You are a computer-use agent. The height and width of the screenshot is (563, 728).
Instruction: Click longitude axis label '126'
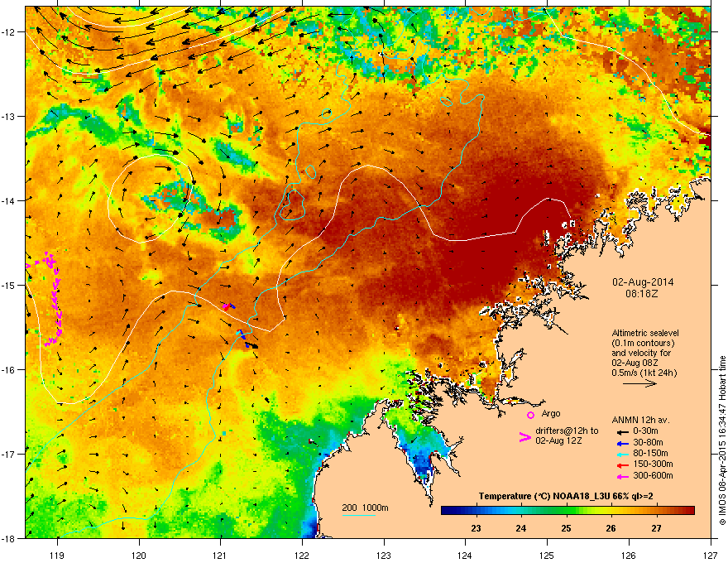click(629, 555)
